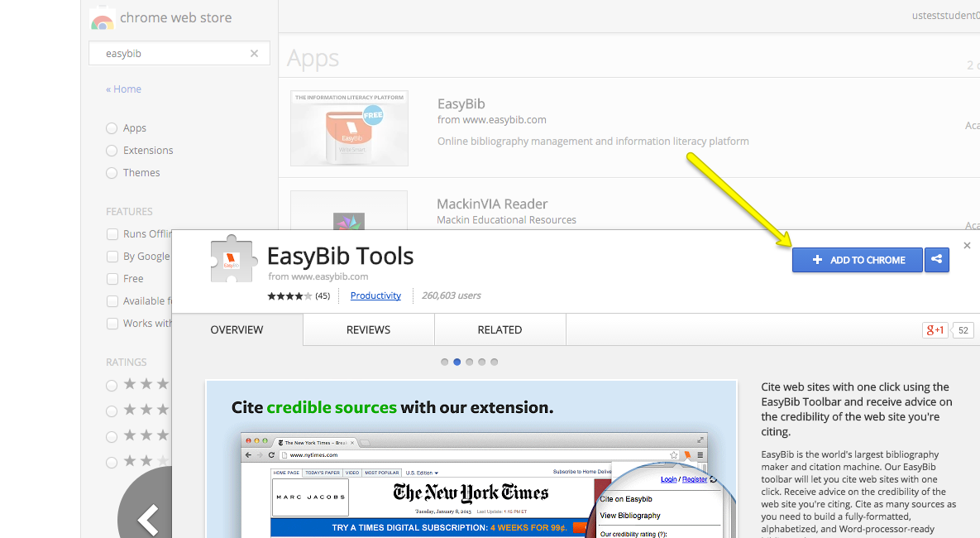980x538 pixels.
Task: Click the Google +1 button
Action: [x=935, y=330]
